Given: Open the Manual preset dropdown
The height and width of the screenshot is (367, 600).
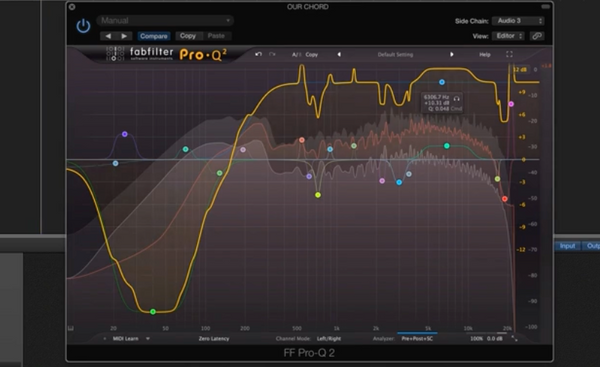Looking at the screenshot, I should pos(165,20).
